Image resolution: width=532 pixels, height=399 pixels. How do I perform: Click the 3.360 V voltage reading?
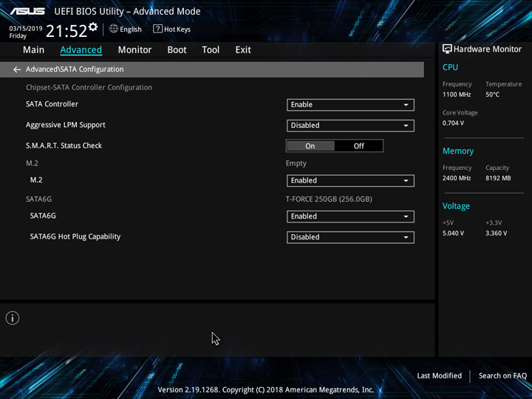pos(496,233)
